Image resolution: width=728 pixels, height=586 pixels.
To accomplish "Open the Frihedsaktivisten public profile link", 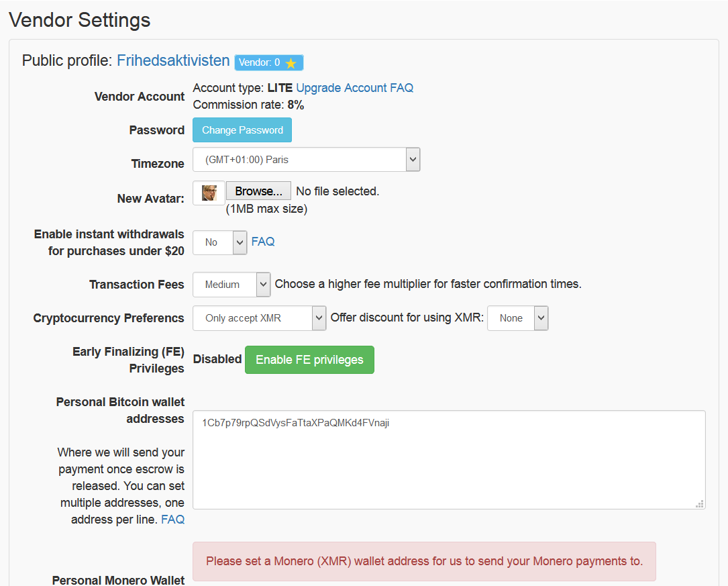I will click(173, 60).
